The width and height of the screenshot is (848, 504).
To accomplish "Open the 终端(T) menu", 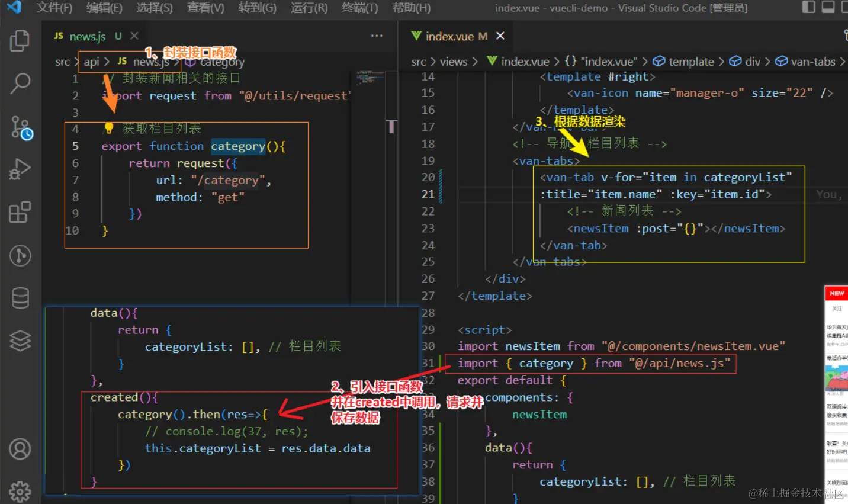I will click(359, 8).
